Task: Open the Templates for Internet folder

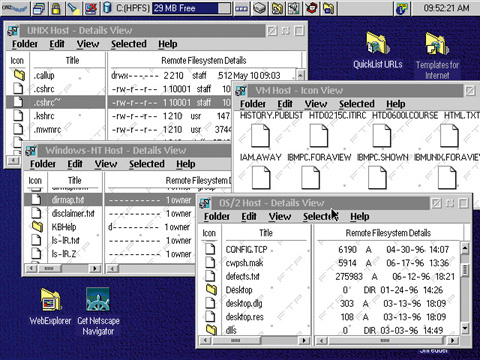Action: pyautogui.click(x=437, y=44)
